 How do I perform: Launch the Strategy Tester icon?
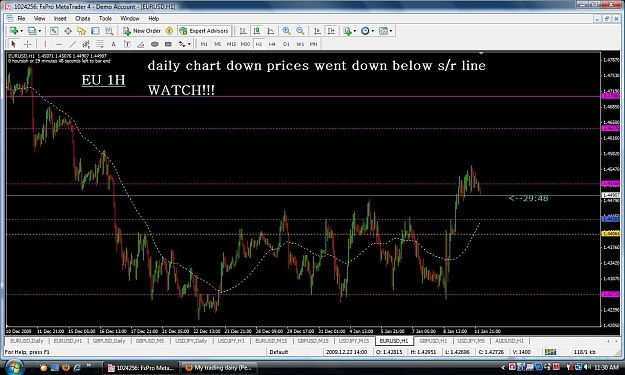(108, 31)
